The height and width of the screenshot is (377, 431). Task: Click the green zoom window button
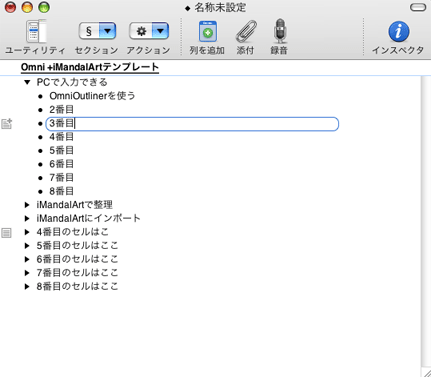click(44, 7)
